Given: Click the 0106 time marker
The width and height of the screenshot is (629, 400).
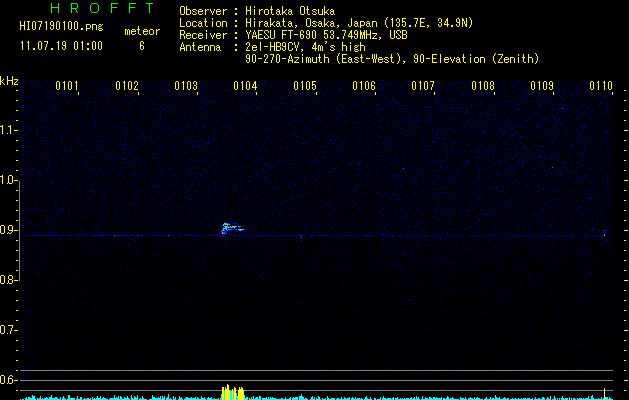Looking at the screenshot, I should (364, 86).
